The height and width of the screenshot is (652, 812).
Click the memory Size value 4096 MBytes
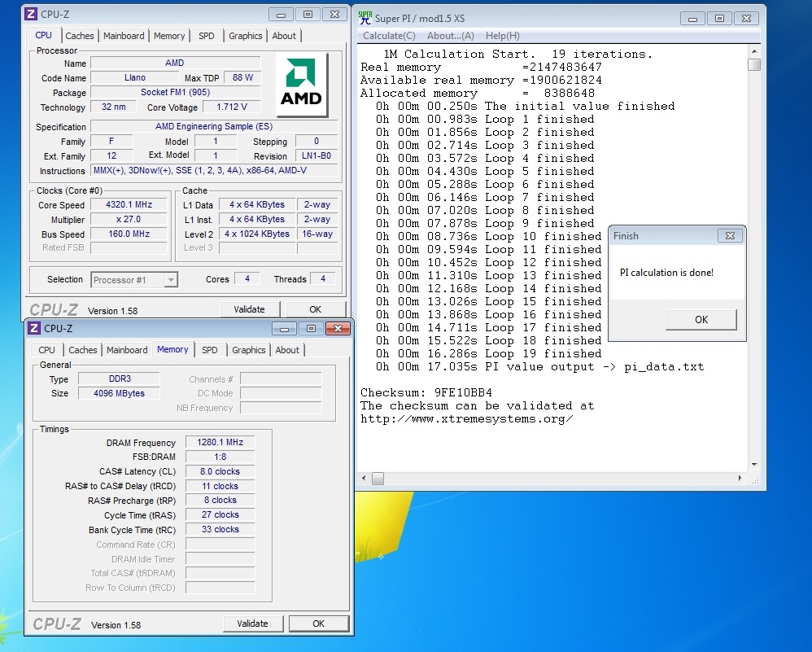[119, 393]
